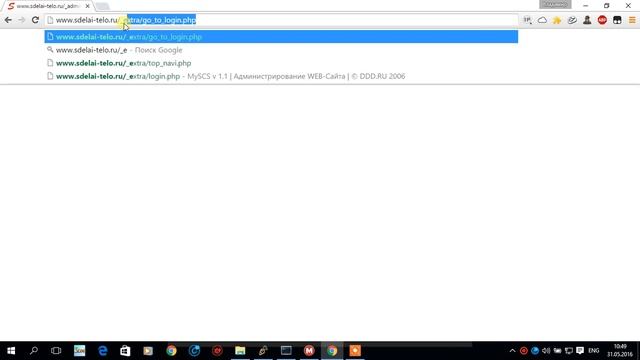Open the _extra/login.php MySCS suggestion

tap(281, 76)
